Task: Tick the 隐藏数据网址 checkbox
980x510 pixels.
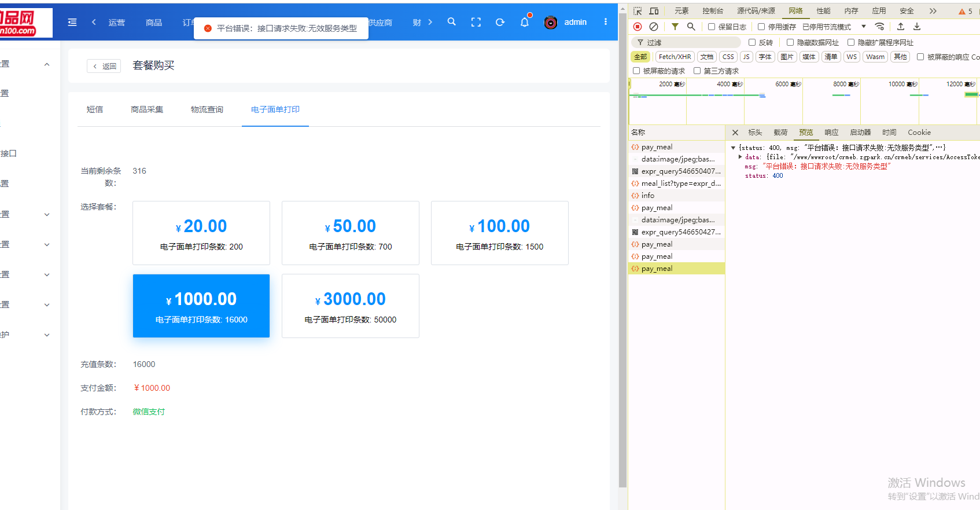Action: [790, 42]
